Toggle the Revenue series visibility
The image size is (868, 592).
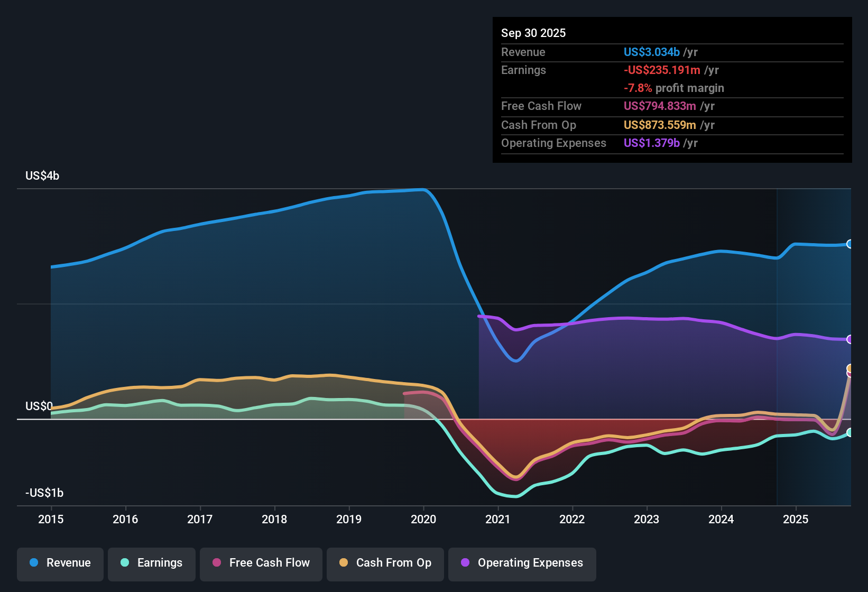[x=60, y=563]
